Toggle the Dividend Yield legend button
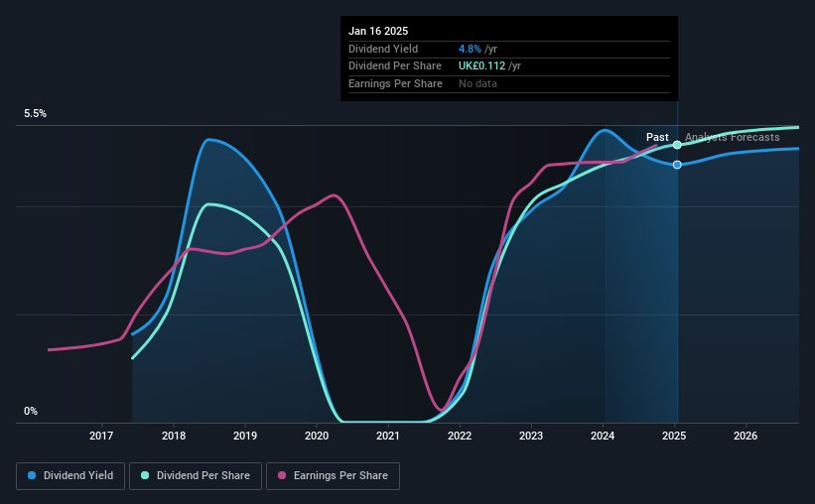This screenshot has height=504, width=815. [70, 476]
